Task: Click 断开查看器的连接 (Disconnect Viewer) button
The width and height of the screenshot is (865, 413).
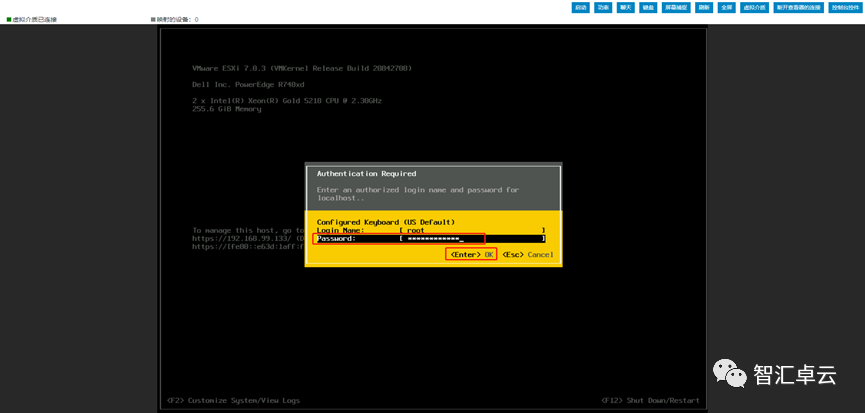Action: coord(798,8)
